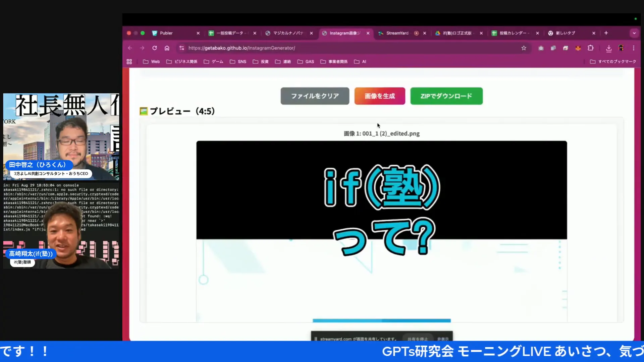Click the chevron at the tab strip's right end

(634, 33)
